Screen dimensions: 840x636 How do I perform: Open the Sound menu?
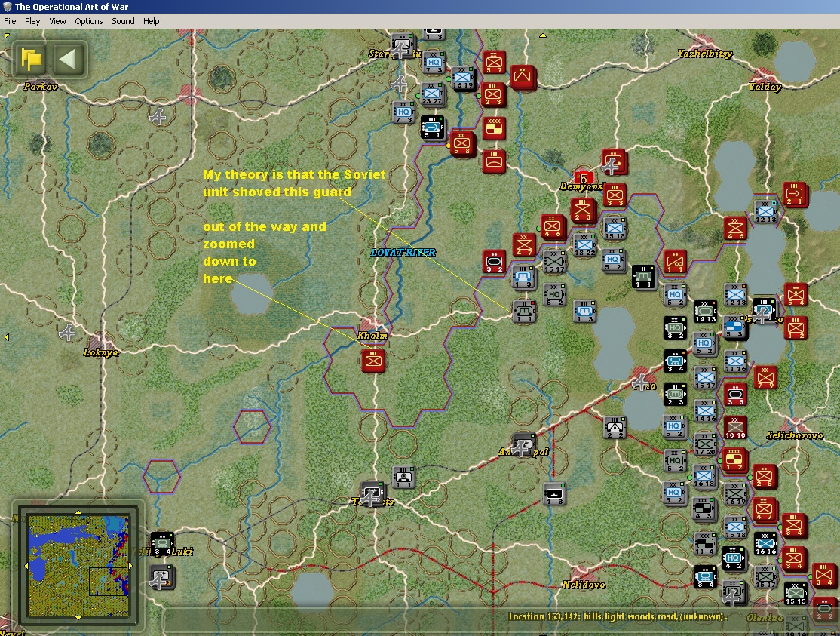pyautogui.click(x=123, y=21)
